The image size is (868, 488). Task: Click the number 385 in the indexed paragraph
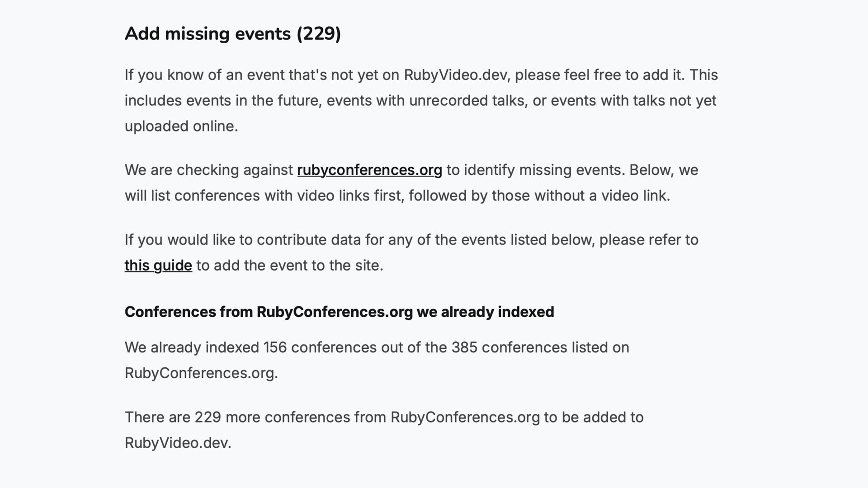pyautogui.click(x=464, y=347)
